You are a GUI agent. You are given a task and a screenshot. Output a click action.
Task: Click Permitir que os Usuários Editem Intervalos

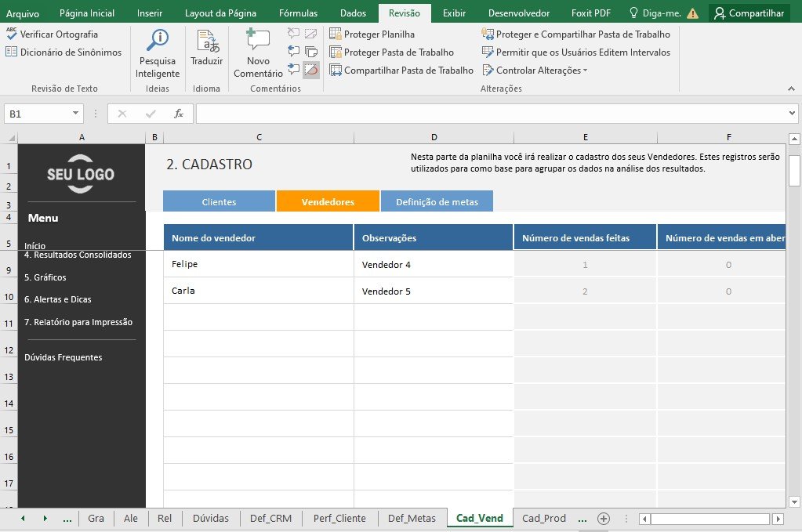click(x=576, y=52)
